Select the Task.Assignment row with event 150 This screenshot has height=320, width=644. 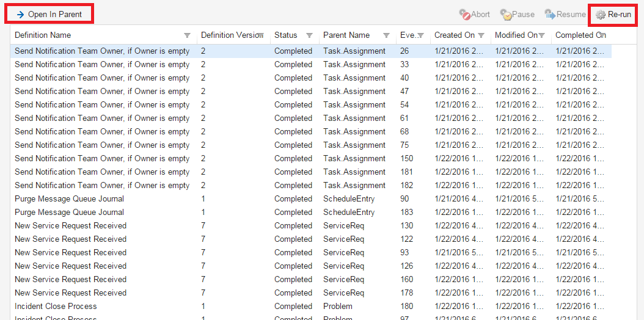tap(354, 159)
